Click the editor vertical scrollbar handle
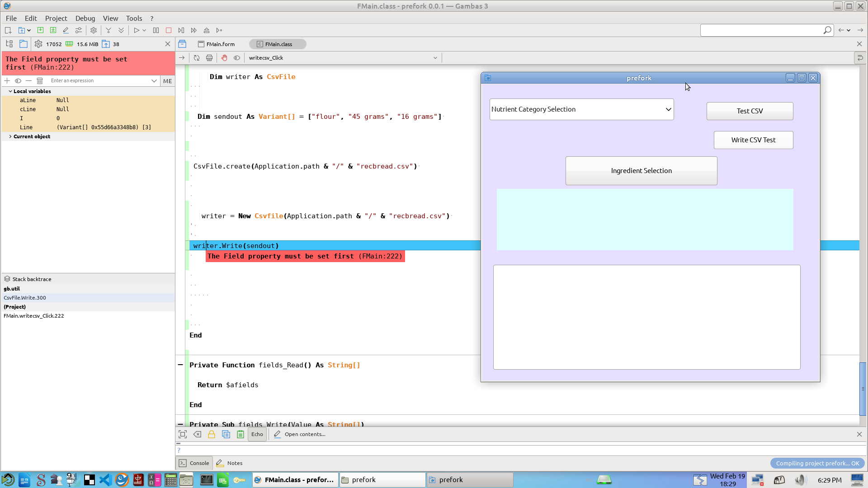Screen dimensions: 868x488 click(863, 389)
